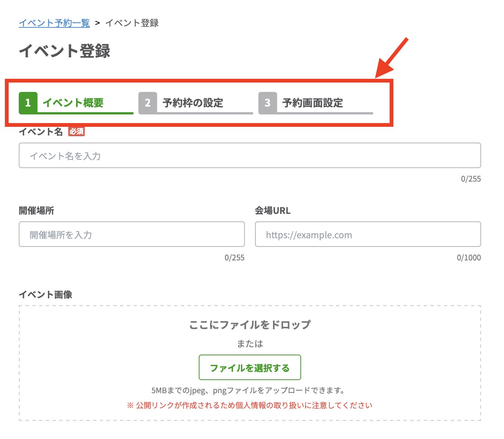Click the イベント予約一覧 breadcrumb link

pyautogui.click(x=54, y=23)
